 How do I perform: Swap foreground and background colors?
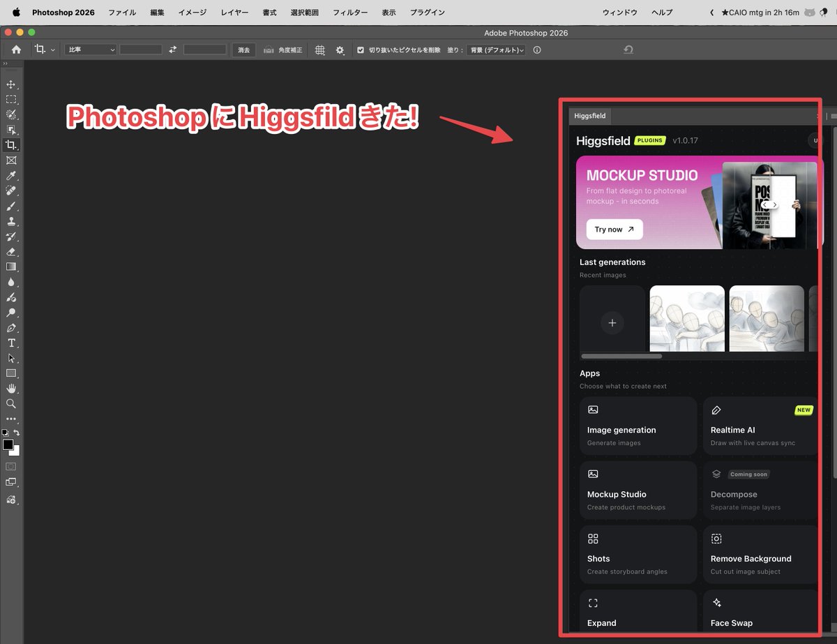(x=17, y=433)
